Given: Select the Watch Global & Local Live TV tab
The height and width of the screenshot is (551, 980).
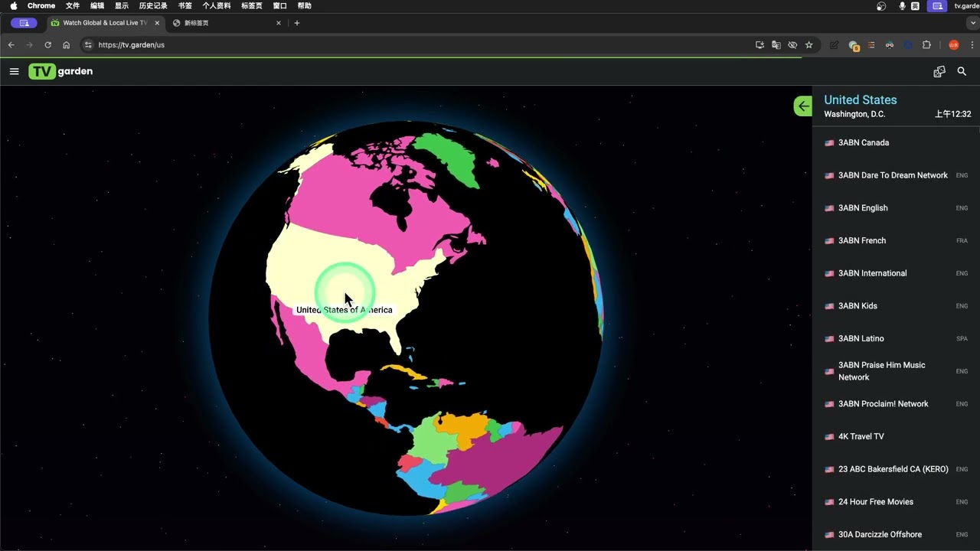Looking at the screenshot, I should [105, 23].
